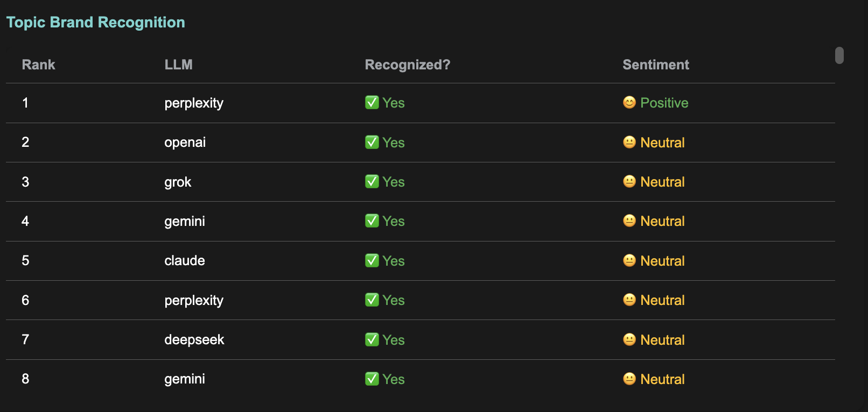Click the green checkmark icon in the claude row
This screenshot has height=412, width=868.
click(x=372, y=260)
